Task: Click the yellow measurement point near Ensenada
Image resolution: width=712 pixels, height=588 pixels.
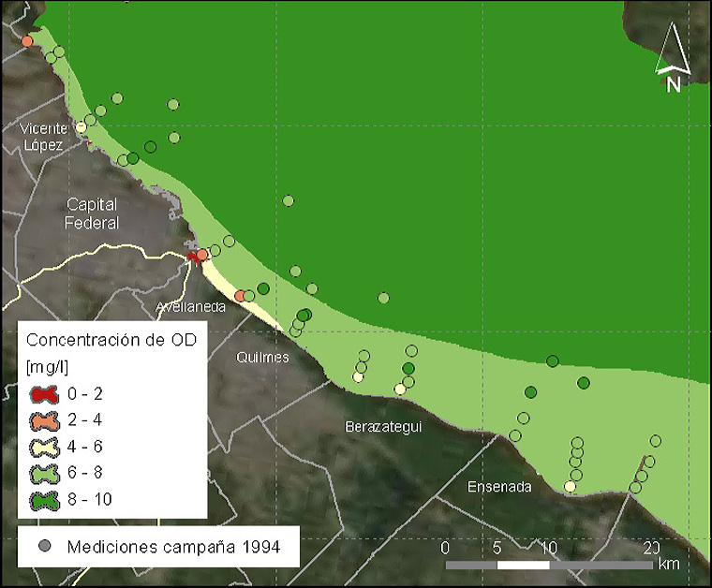Action: (570, 486)
